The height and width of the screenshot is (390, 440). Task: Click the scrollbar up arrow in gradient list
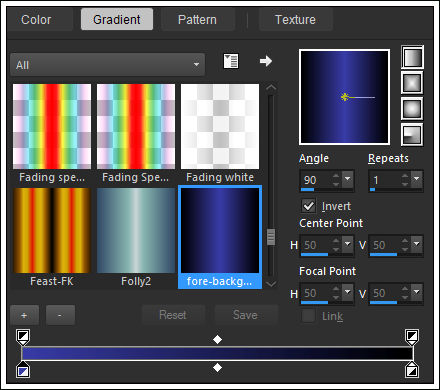click(271, 88)
